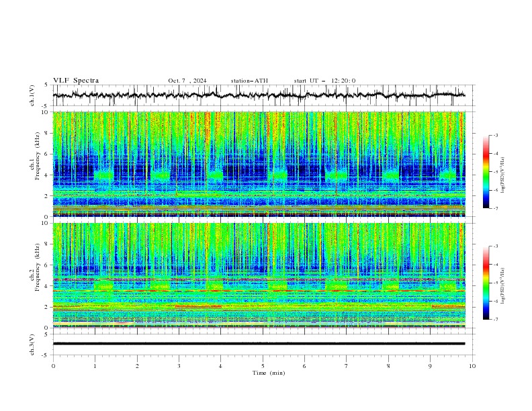The height and width of the screenshot is (411, 532).
Task: Click time axis tick label '10'
Action: click(472, 366)
